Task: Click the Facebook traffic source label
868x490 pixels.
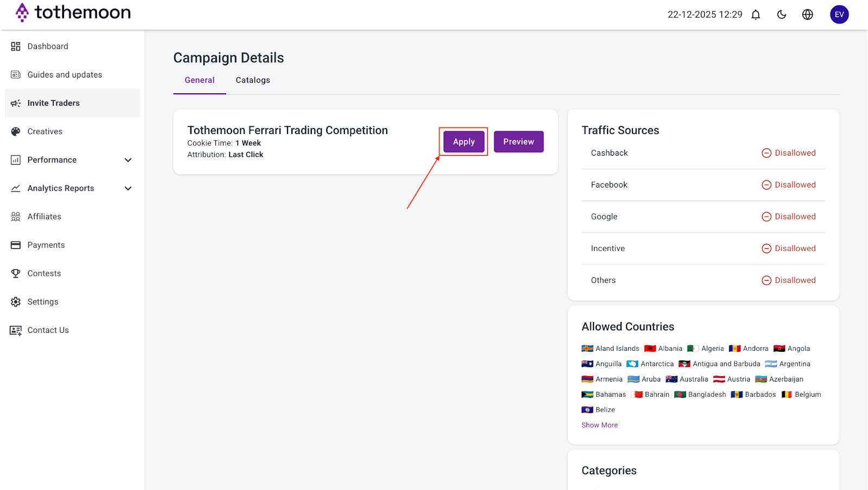Action: (609, 185)
